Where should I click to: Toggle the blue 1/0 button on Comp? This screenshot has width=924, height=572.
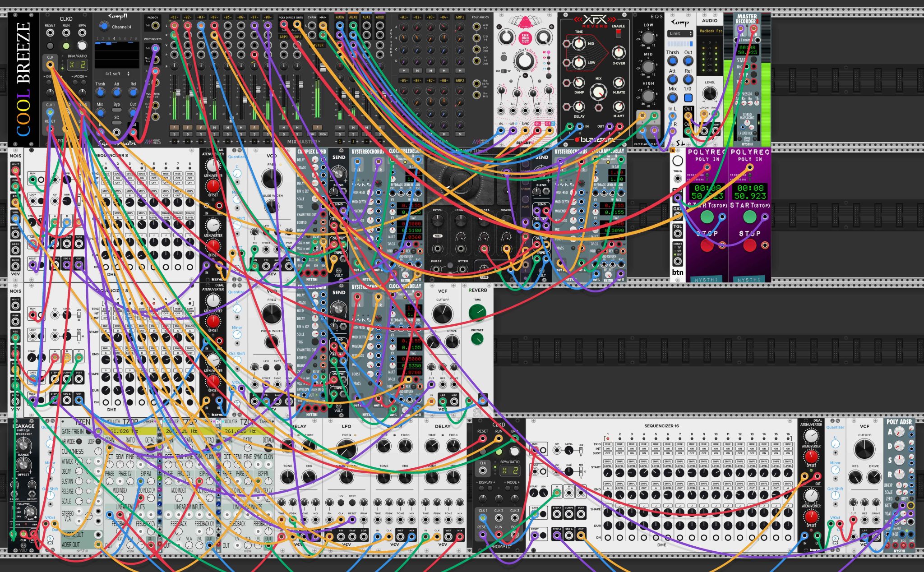tap(688, 98)
